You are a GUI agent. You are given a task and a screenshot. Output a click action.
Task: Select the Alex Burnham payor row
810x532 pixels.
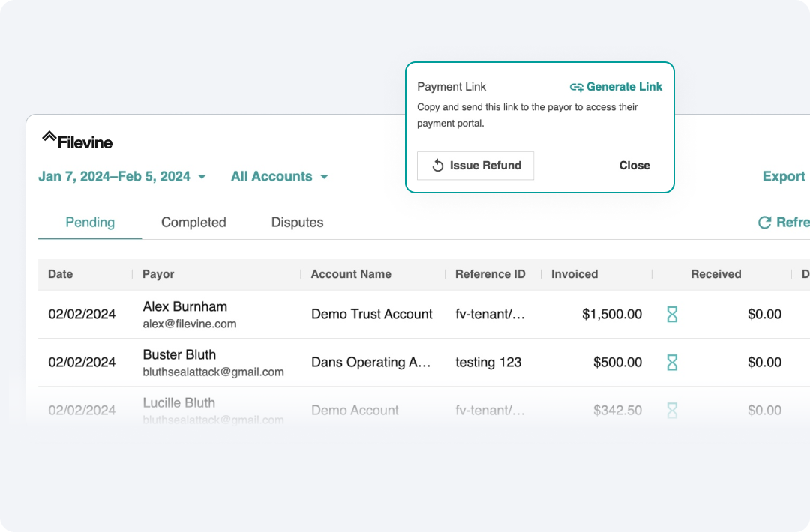(185, 314)
